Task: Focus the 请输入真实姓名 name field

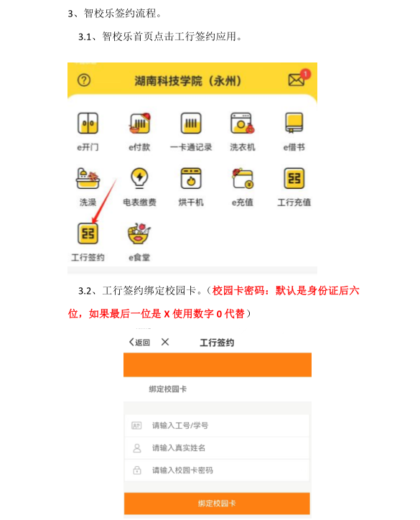Action: 217,447
